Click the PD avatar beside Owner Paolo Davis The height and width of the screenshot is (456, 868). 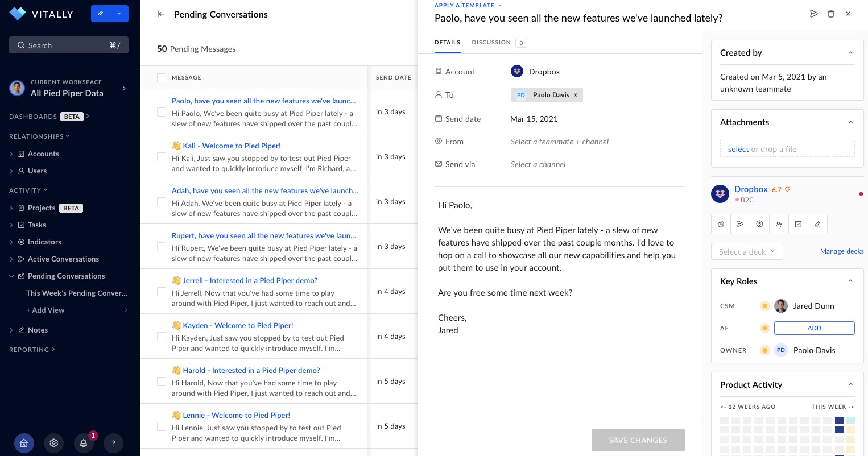(x=781, y=350)
